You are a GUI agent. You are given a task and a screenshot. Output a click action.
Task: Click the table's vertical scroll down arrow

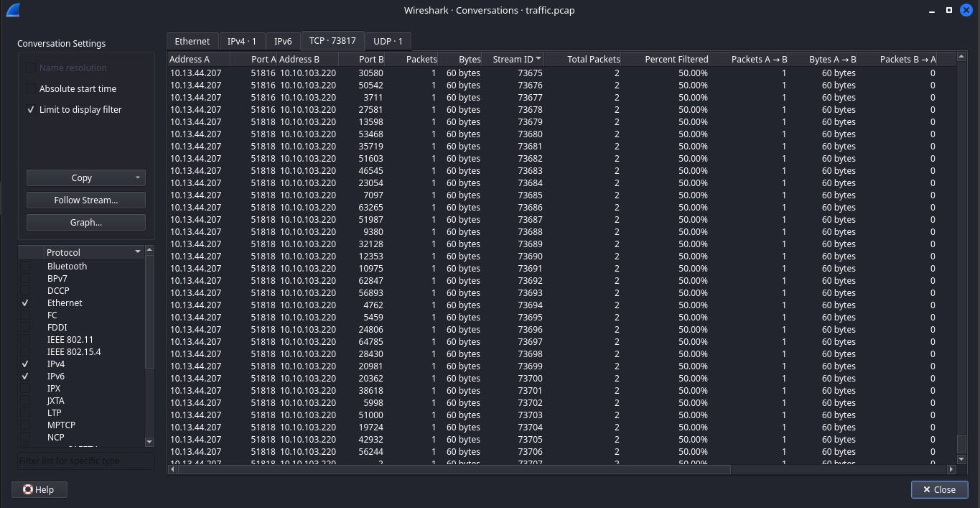[x=961, y=458]
